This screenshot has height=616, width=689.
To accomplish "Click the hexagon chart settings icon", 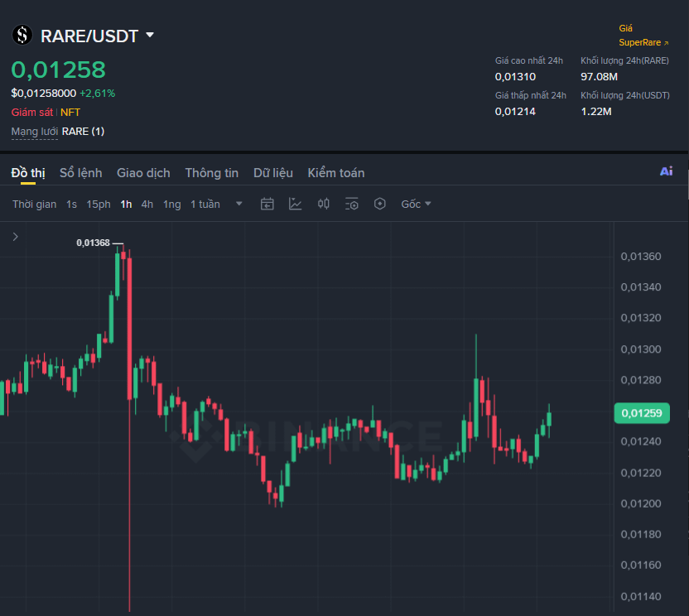I will tap(379, 204).
